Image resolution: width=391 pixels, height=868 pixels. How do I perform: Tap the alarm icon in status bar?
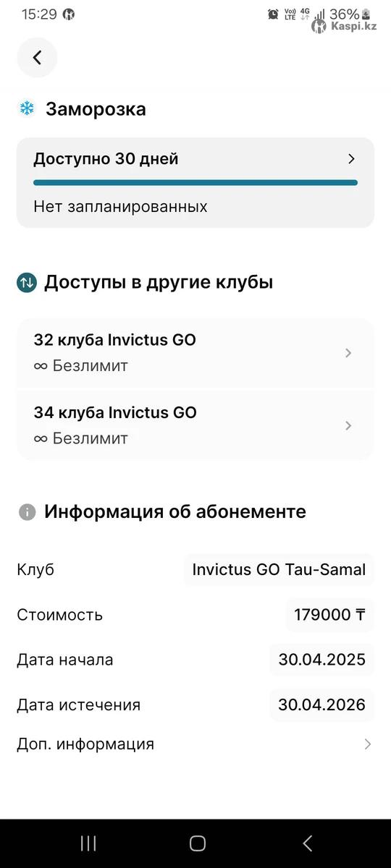273,14
